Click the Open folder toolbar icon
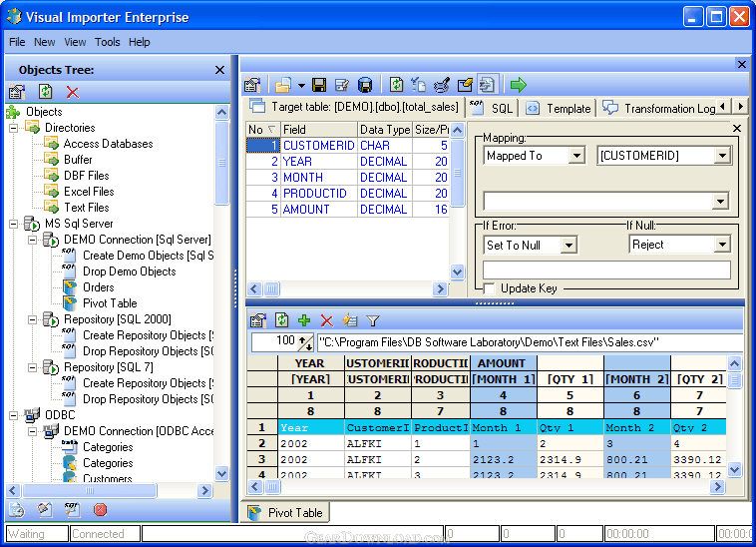 click(283, 85)
